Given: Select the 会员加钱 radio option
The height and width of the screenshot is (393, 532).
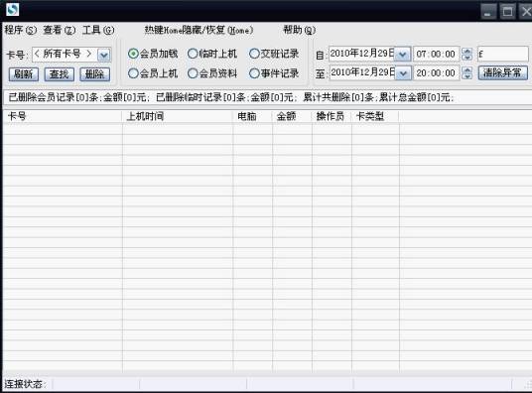Looking at the screenshot, I should click(x=153, y=54).
